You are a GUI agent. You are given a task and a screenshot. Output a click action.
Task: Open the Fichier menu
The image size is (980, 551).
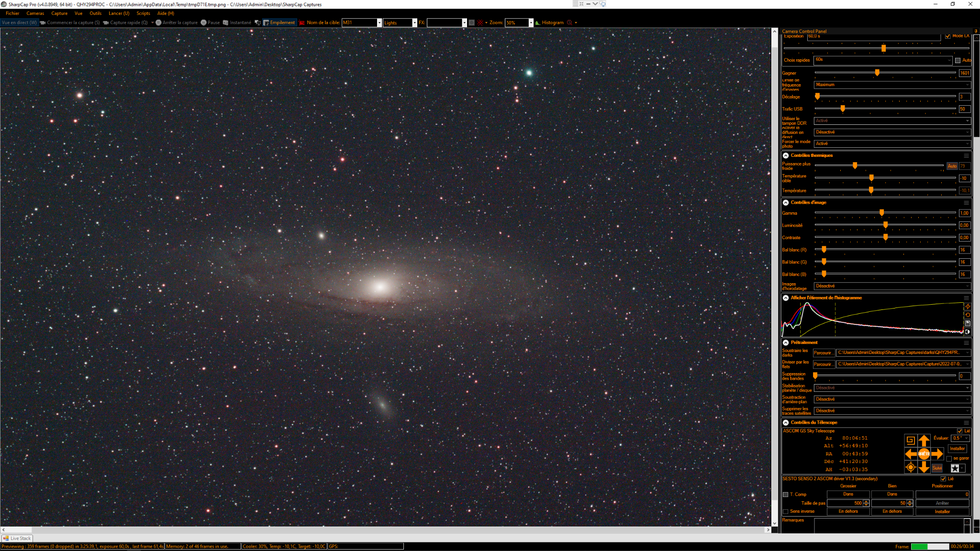point(12,13)
